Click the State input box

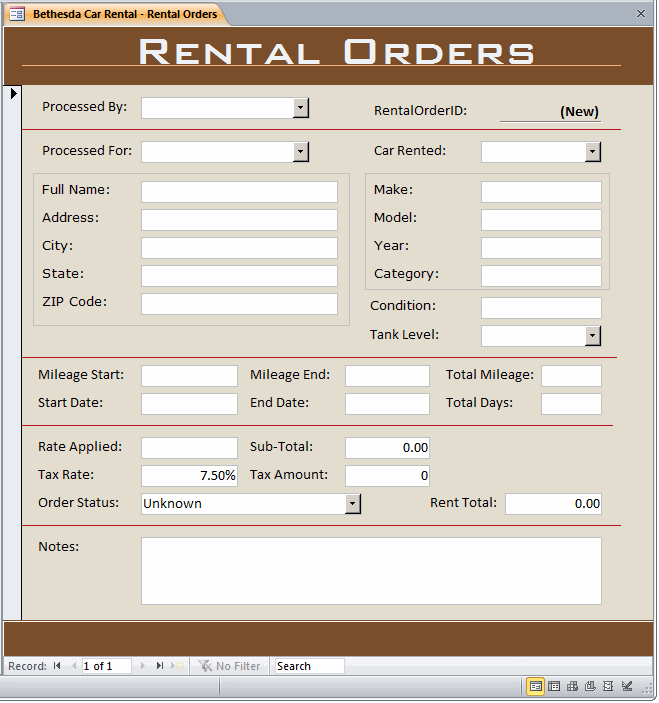239,276
